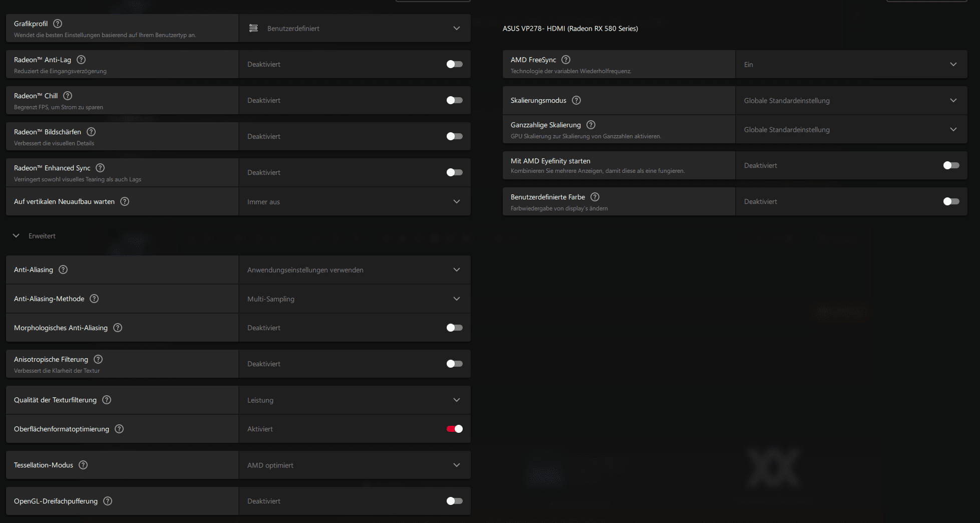Open Auf vertikalen Neuaufbau warten dropdown
This screenshot has width=980, height=523.
[x=355, y=202]
